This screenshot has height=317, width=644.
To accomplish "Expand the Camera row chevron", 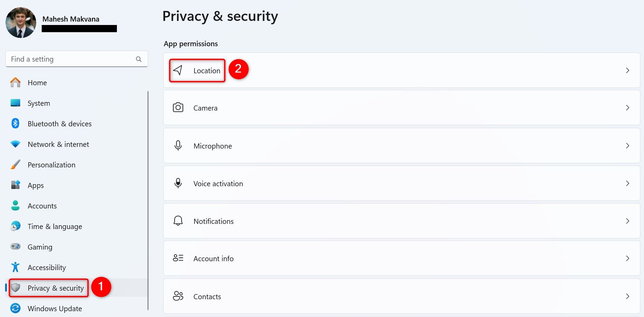I will coord(627,107).
